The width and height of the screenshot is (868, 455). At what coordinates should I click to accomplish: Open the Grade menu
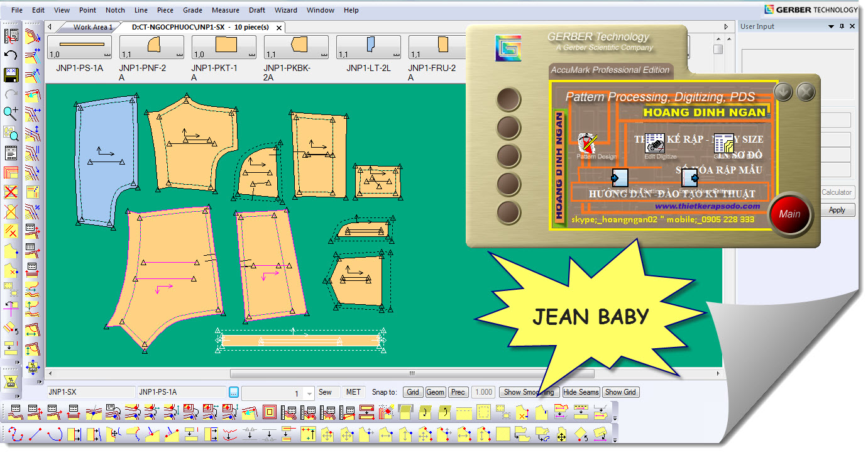click(192, 10)
